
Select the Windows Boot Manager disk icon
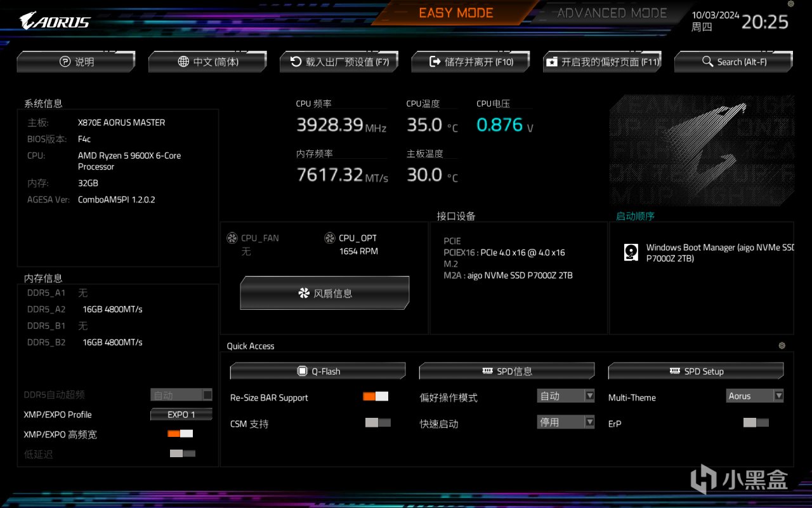pyautogui.click(x=631, y=253)
